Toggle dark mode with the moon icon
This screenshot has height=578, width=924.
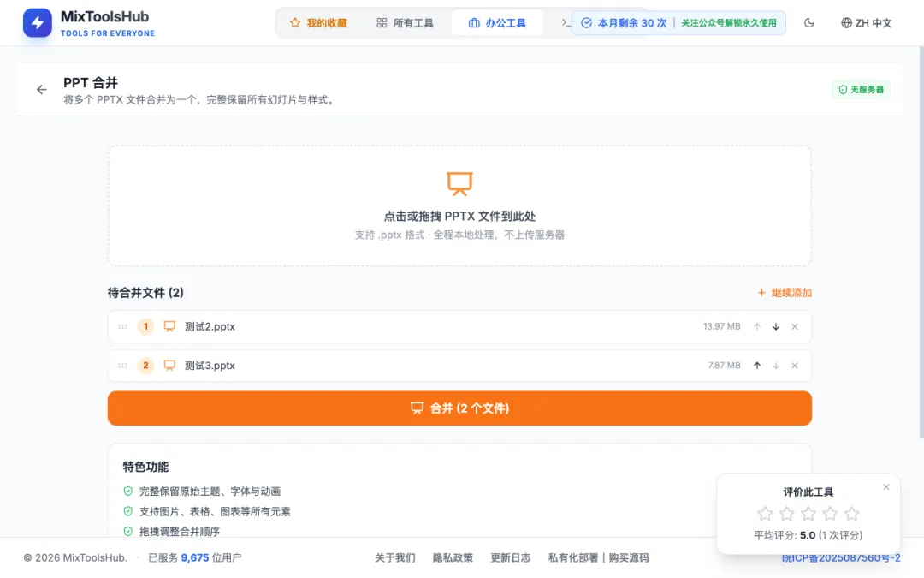pos(809,23)
